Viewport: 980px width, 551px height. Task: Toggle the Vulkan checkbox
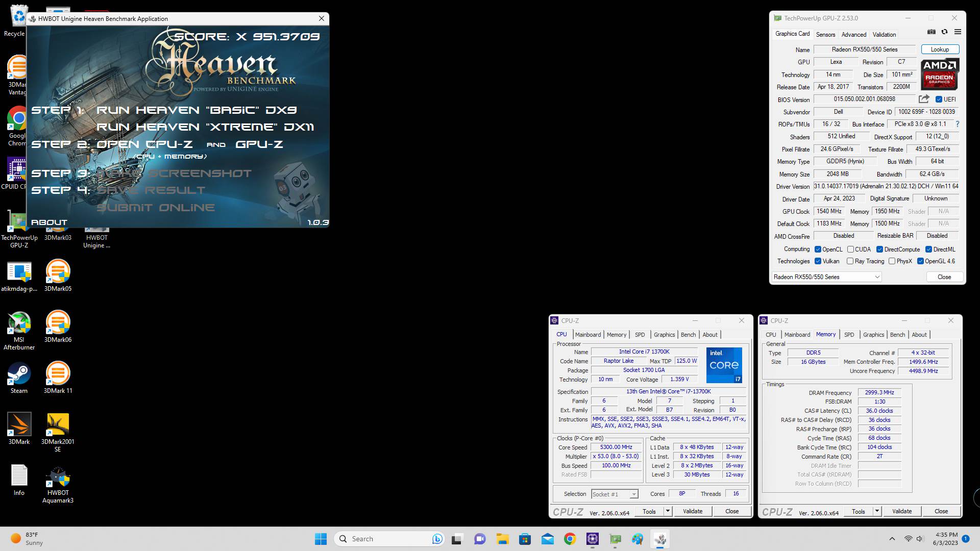(818, 261)
